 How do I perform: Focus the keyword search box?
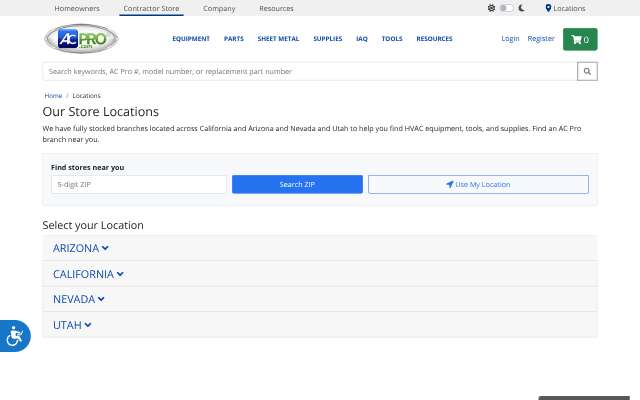click(310, 71)
